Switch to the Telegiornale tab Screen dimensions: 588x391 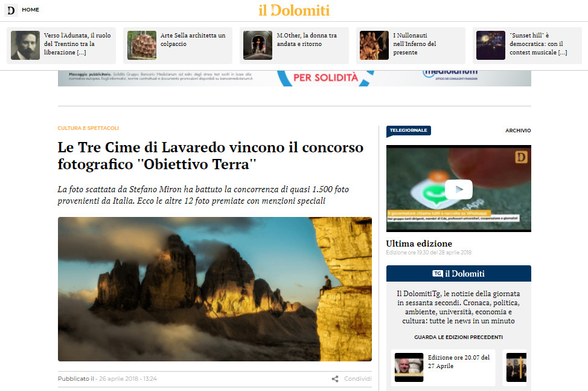(x=409, y=131)
